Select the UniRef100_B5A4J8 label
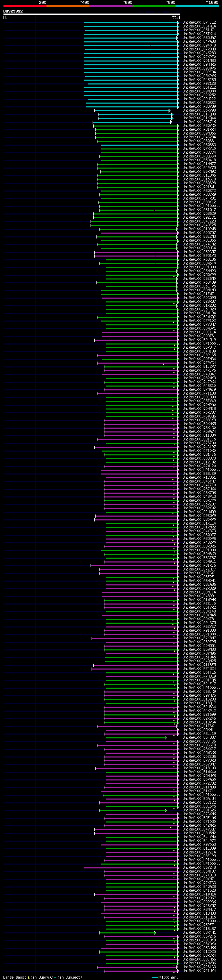222x980 pixels. click(x=199, y=160)
